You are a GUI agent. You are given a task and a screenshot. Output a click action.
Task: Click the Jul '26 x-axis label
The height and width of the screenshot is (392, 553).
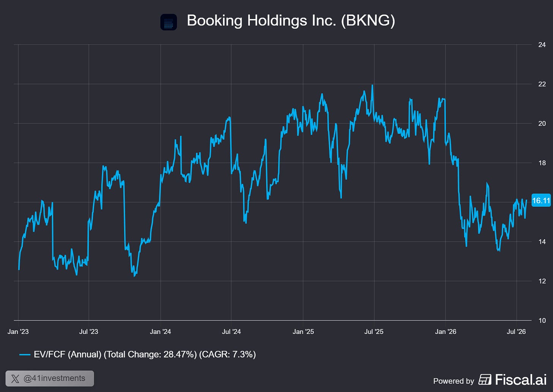tap(517, 332)
